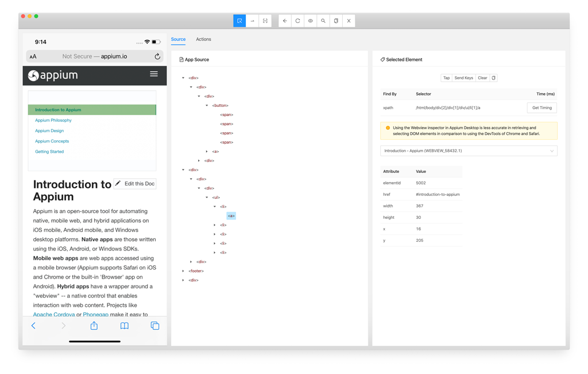
Task: Open the Getting Started link
Action: (49, 152)
